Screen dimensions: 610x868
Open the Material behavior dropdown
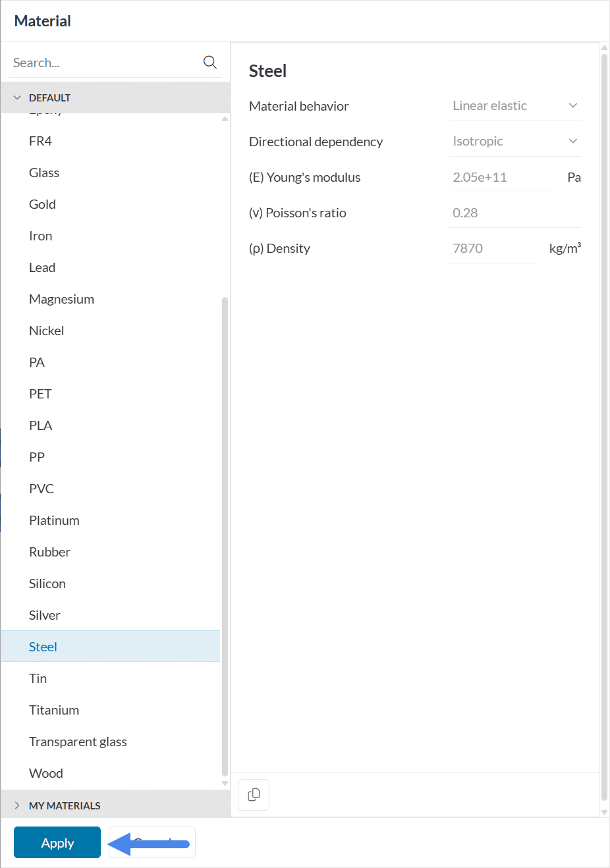click(514, 106)
